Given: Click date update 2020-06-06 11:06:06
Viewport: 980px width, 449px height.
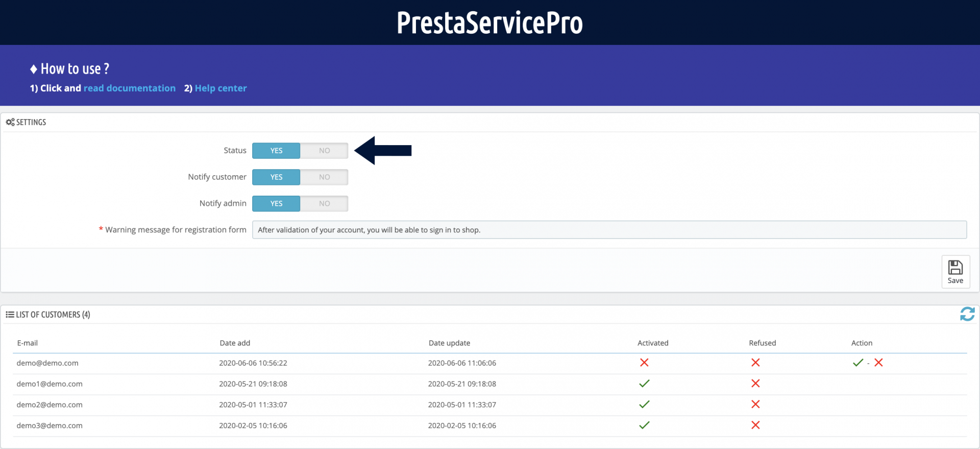Looking at the screenshot, I should pyautogui.click(x=462, y=363).
